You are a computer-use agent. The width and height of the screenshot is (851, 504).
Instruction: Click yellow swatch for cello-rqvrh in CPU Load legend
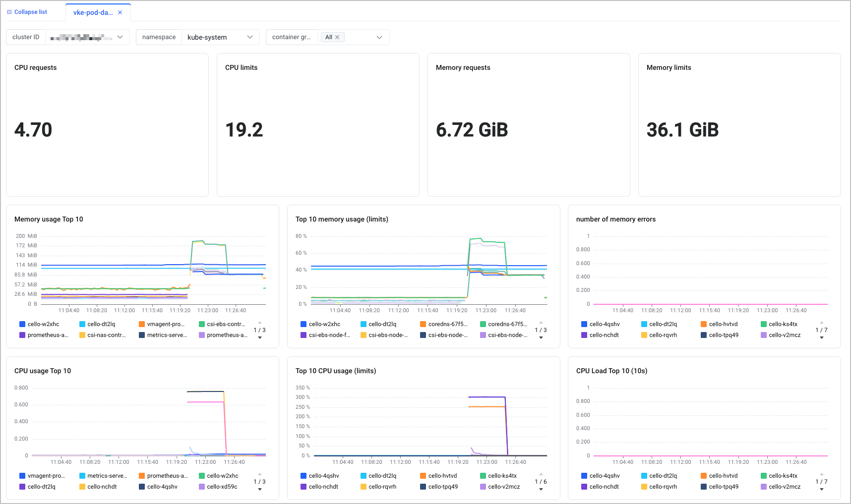tap(644, 487)
